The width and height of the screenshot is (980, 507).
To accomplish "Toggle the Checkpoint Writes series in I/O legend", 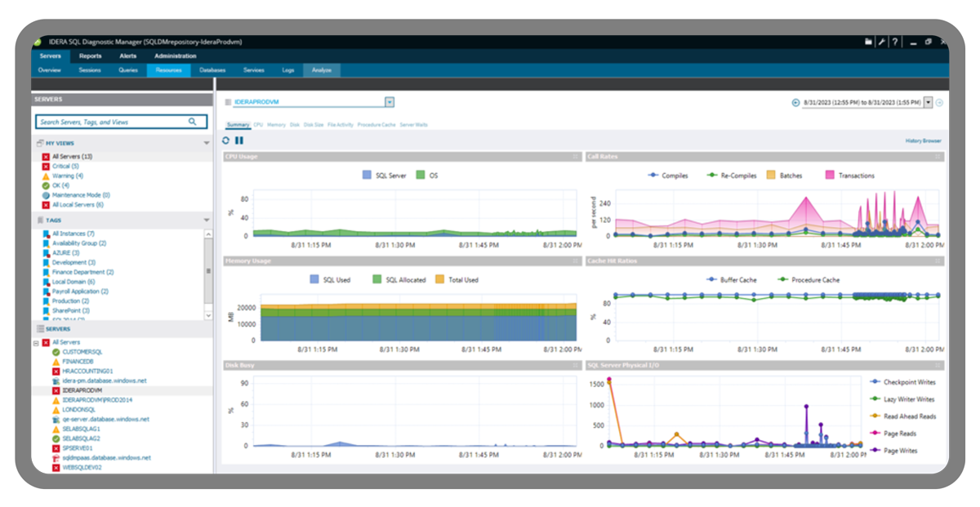I will click(x=902, y=382).
